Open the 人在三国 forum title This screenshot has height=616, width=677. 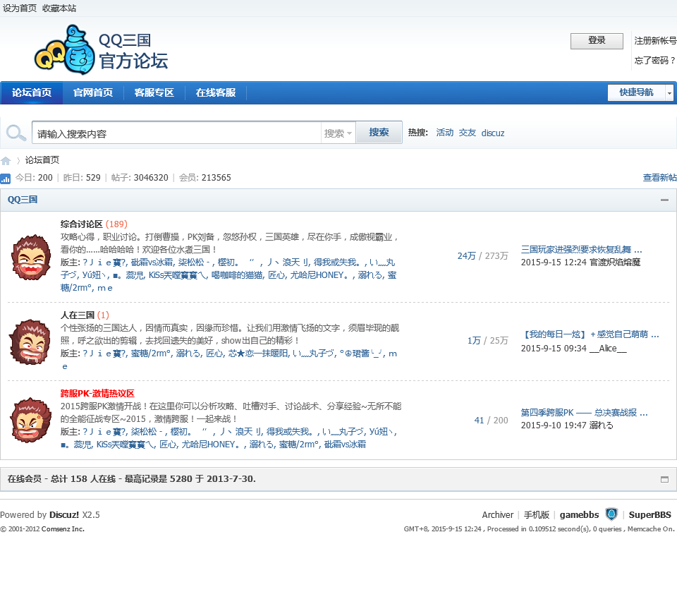click(x=78, y=315)
